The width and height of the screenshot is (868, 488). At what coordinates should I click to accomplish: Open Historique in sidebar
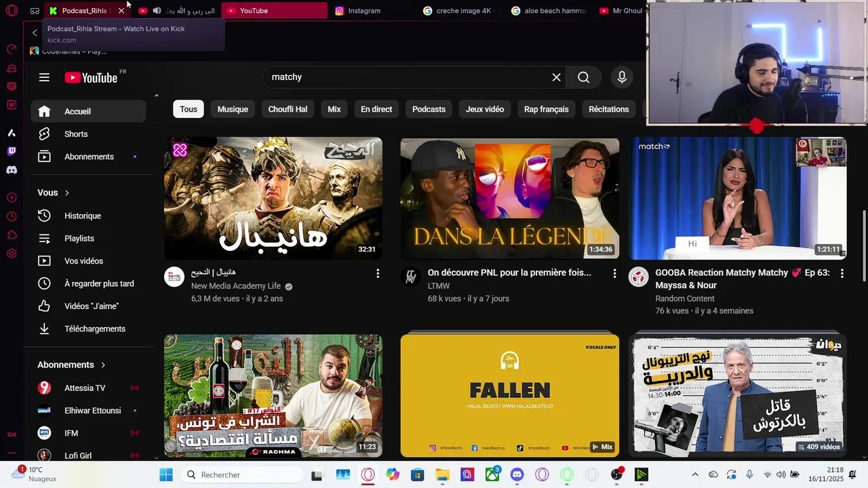click(88, 216)
